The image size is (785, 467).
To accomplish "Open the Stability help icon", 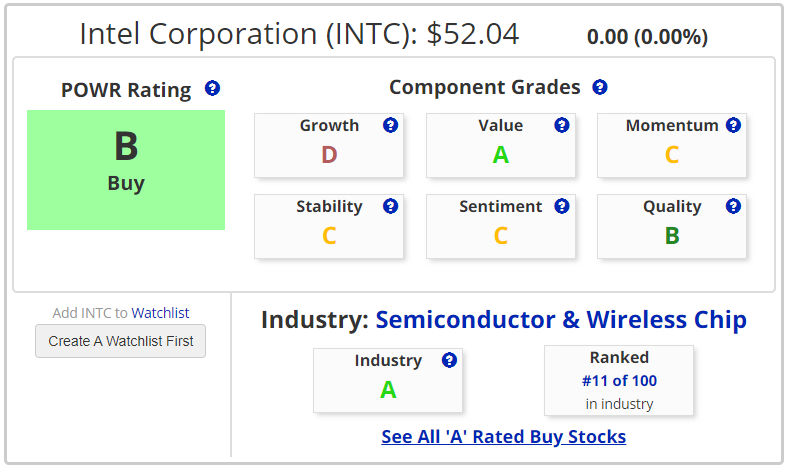I will pyautogui.click(x=390, y=206).
